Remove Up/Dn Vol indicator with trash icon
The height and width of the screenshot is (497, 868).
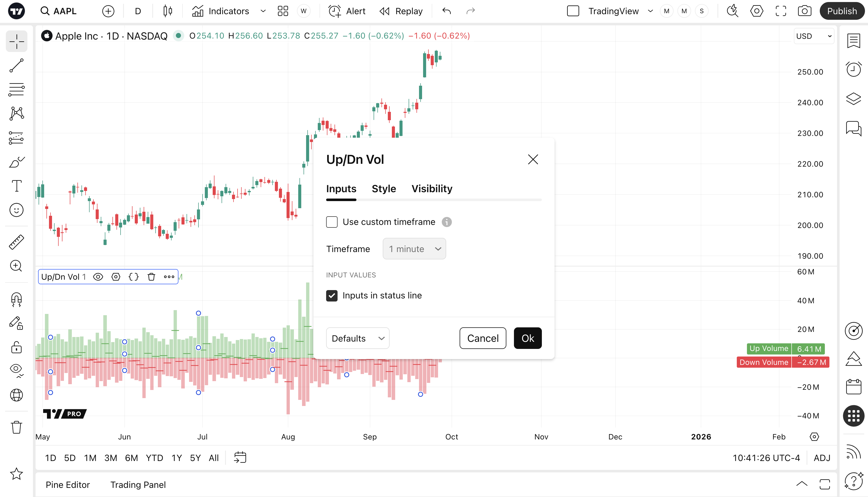[151, 277]
